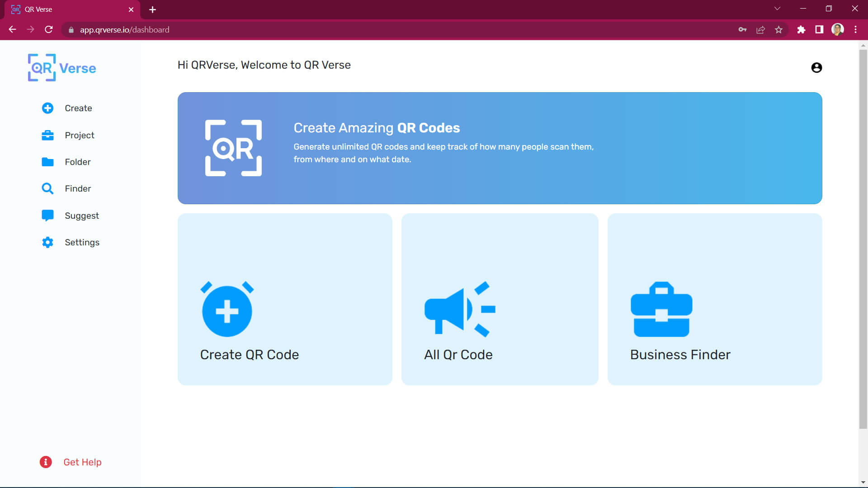Select Finder in sidebar menu

[78, 188]
